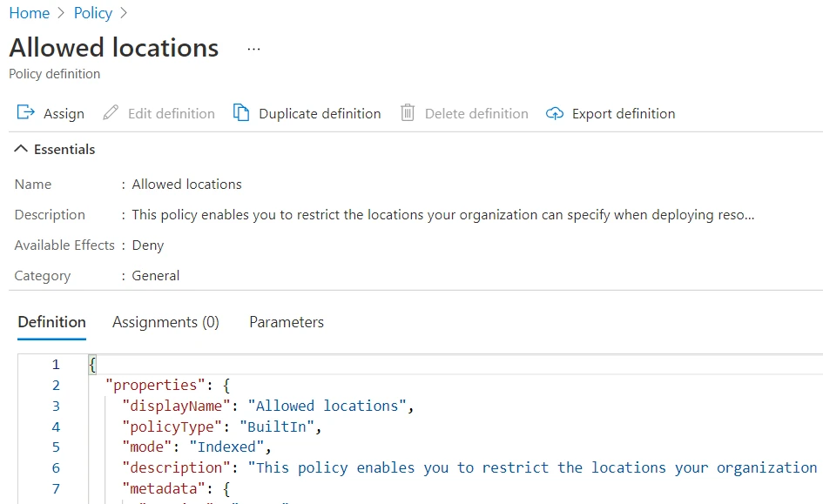Select the Duplicate definition copy icon
This screenshot has width=823, height=504.
[240, 113]
